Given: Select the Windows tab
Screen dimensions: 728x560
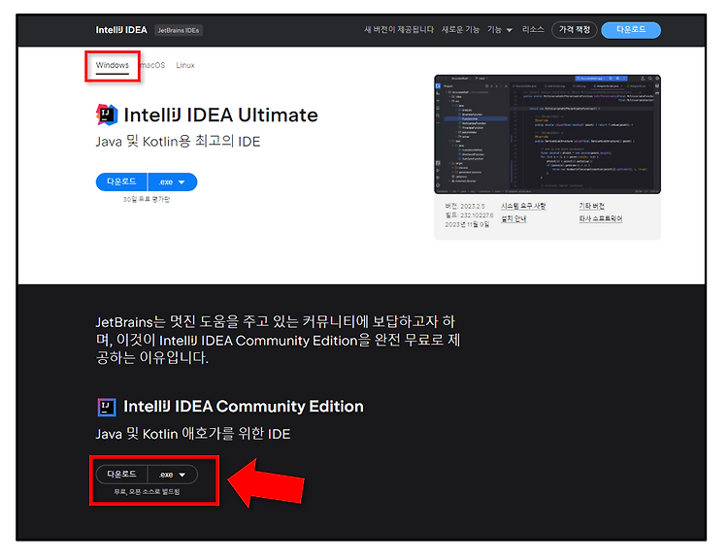Looking at the screenshot, I should [x=113, y=65].
